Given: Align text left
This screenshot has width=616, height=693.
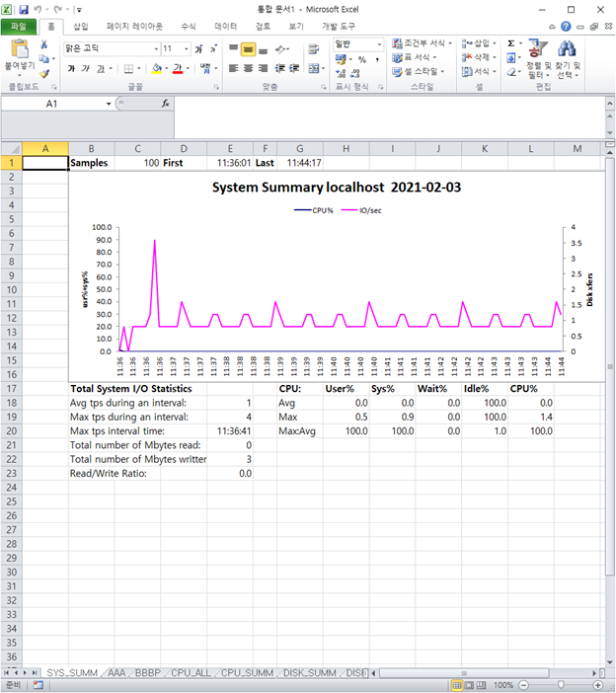Looking at the screenshot, I should point(234,68).
